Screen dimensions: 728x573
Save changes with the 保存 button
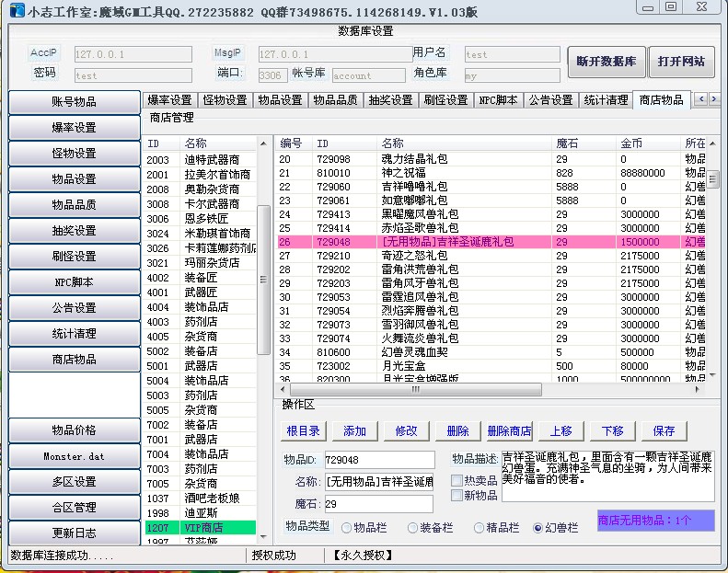[x=664, y=430]
